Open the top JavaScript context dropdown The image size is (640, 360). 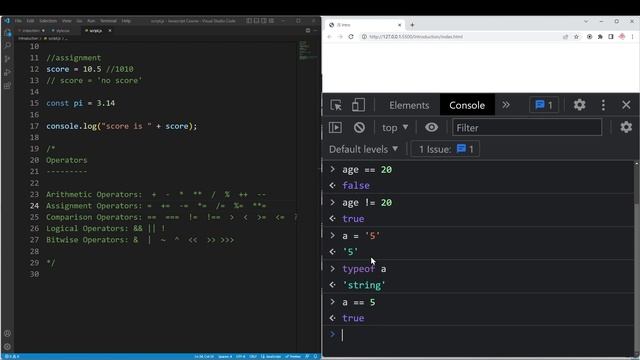click(x=395, y=128)
